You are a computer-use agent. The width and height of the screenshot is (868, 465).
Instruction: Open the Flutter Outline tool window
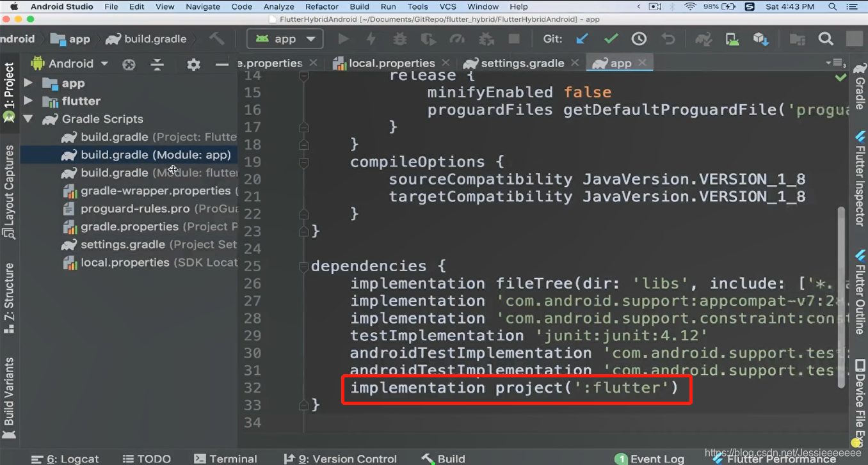point(859,291)
